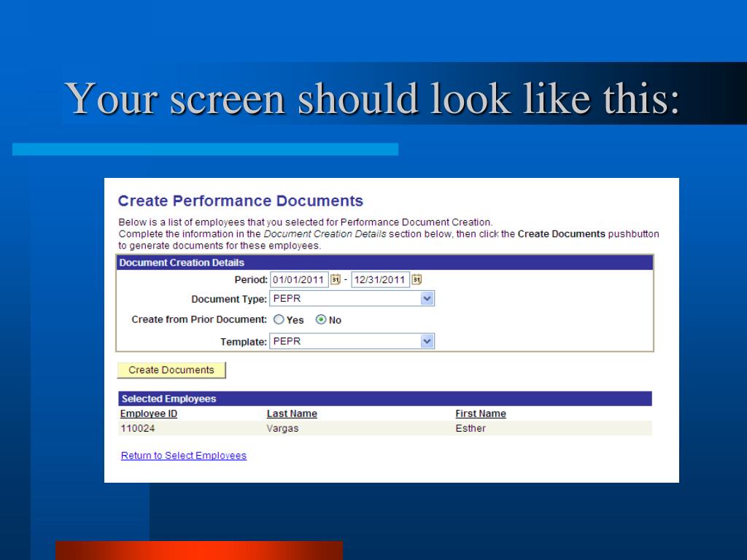The image size is (747, 560).
Task: Select first name Esther cell
Action: [471, 428]
